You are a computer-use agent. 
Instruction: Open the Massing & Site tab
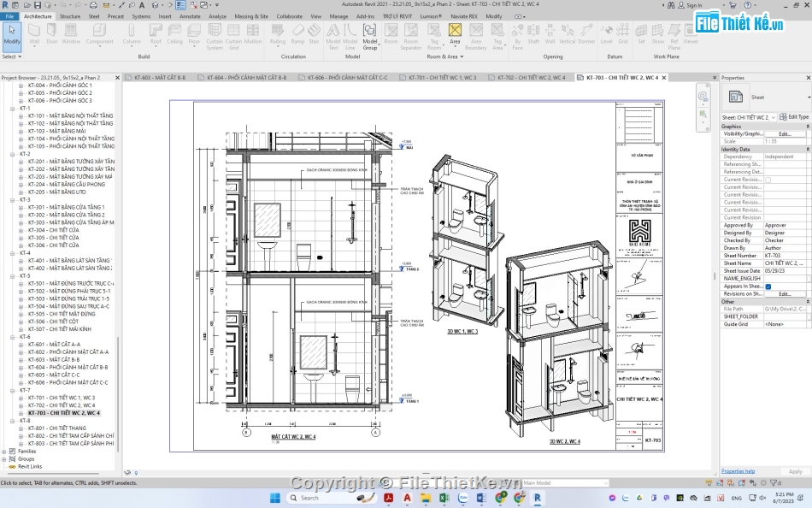tap(251, 16)
